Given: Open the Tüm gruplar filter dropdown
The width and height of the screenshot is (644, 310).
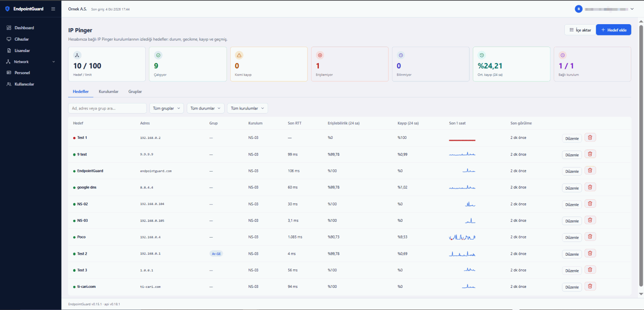Looking at the screenshot, I should [x=167, y=108].
